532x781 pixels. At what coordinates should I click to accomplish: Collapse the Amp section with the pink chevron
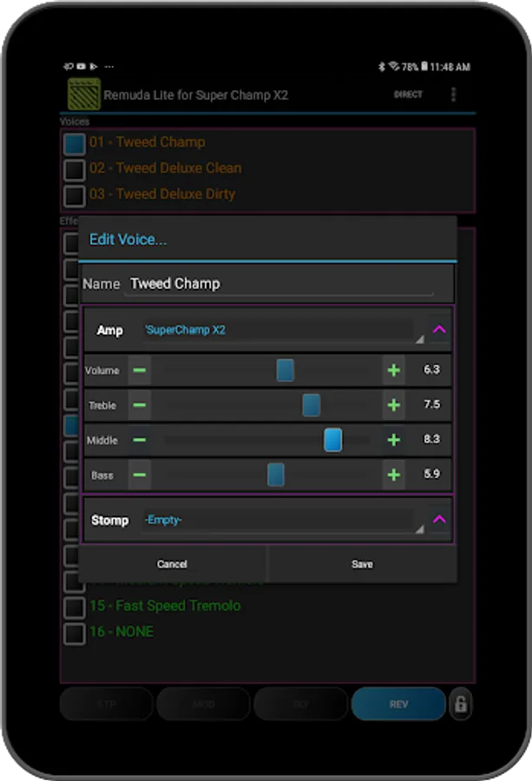(439, 329)
